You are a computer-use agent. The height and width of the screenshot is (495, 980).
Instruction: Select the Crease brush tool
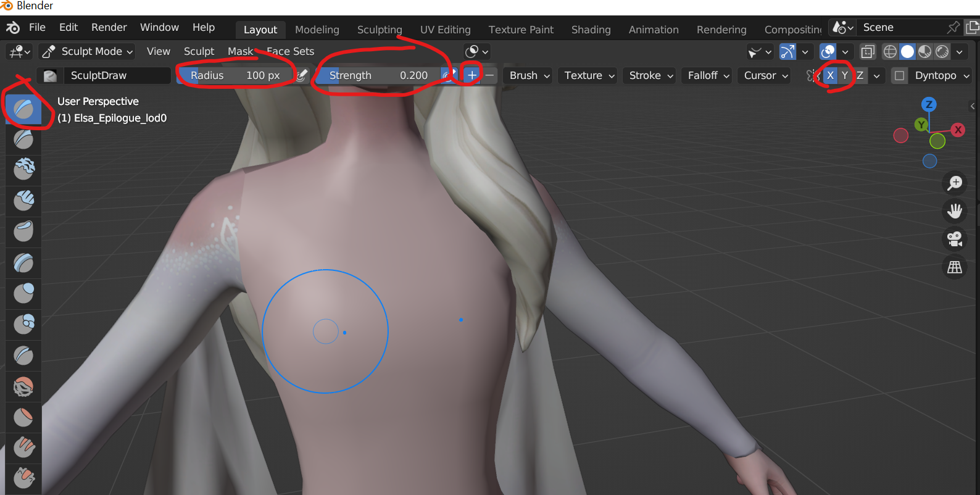click(23, 356)
